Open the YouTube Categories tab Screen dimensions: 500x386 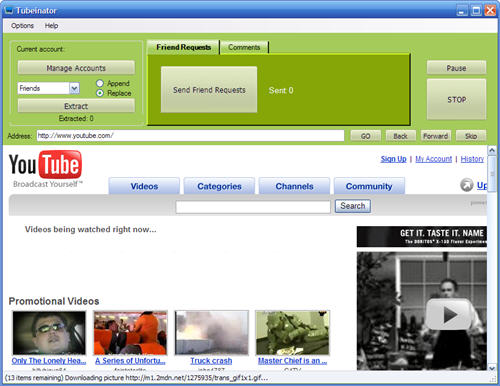coord(219,186)
